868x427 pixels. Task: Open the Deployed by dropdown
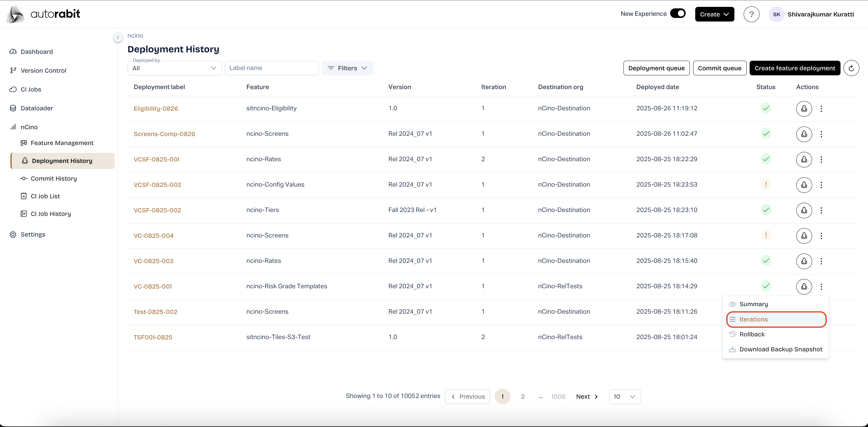[174, 68]
